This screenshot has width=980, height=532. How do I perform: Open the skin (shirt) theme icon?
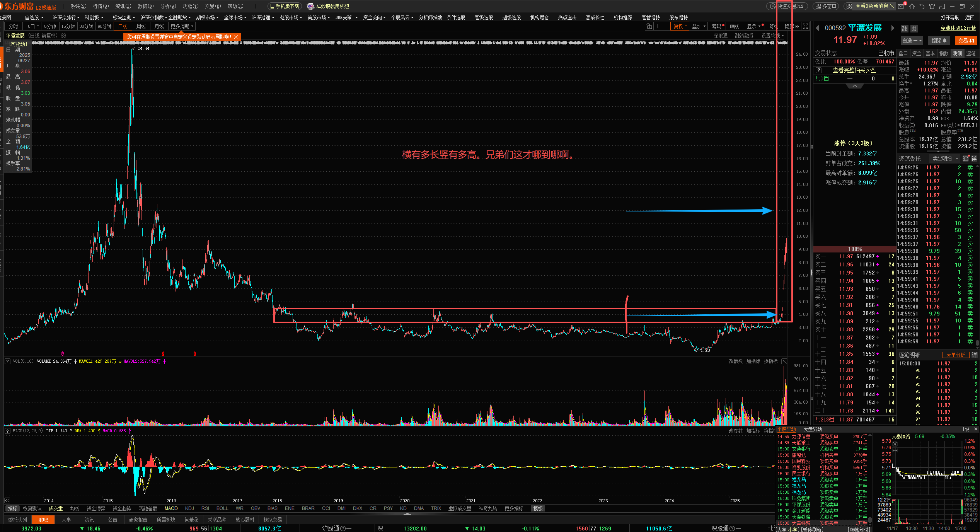pos(932,6)
